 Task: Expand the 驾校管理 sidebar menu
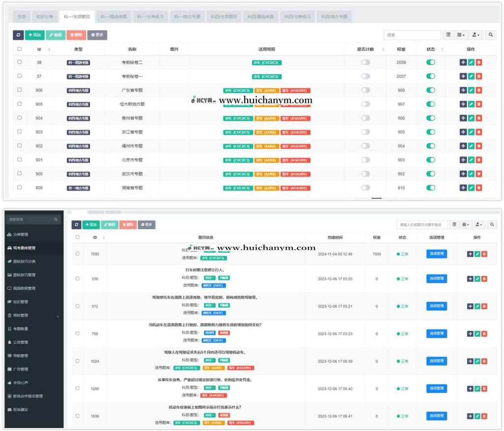33,315
